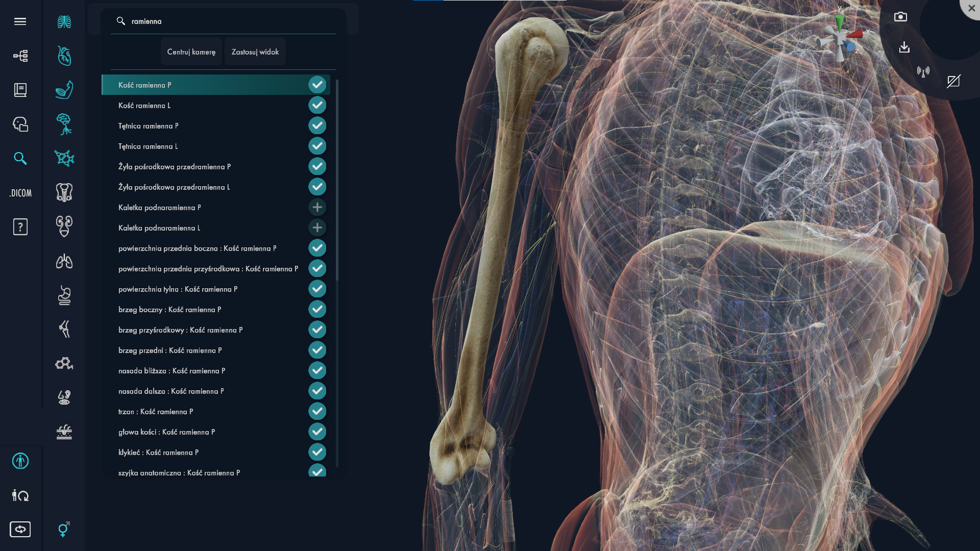Show the skin integumentary icon
Viewport: 980px width, 551px height.
click(x=64, y=432)
